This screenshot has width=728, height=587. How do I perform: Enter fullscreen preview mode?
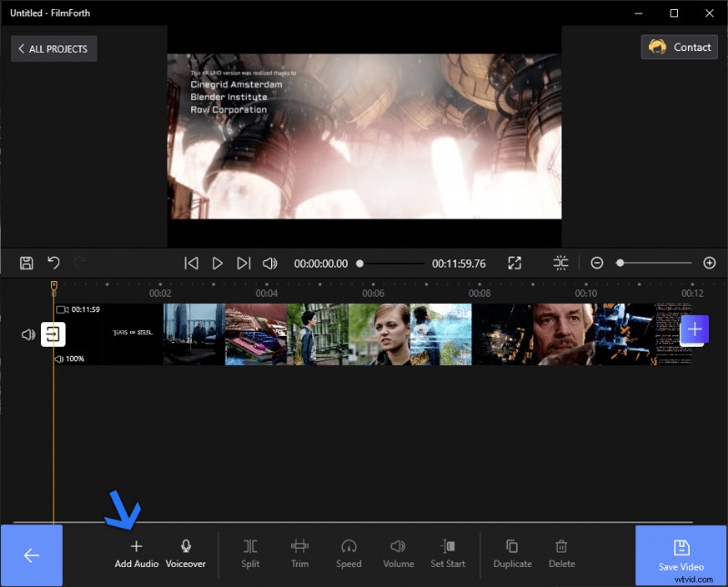514,263
